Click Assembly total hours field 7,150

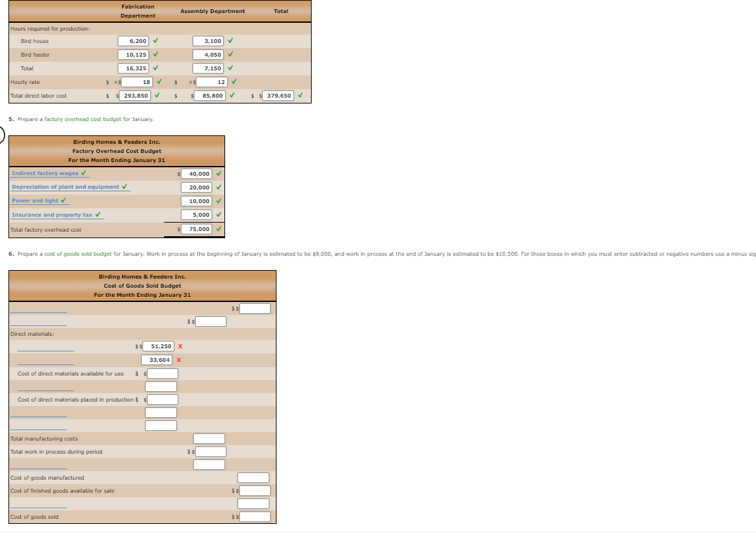[x=208, y=68]
